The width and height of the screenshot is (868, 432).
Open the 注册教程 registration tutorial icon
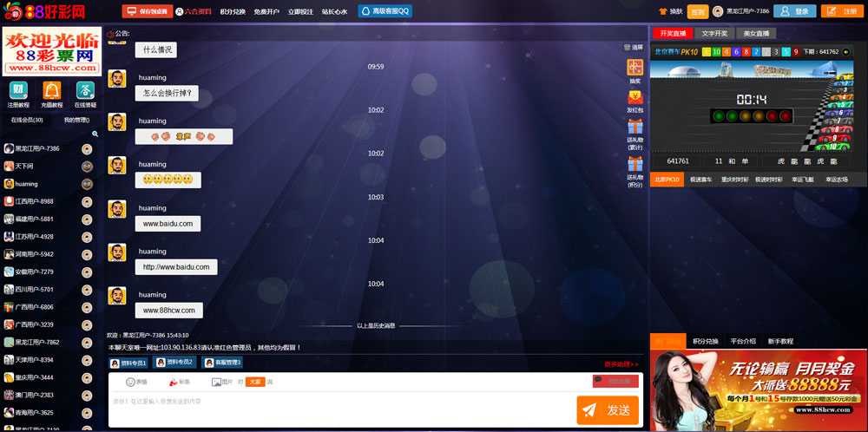click(18, 90)
